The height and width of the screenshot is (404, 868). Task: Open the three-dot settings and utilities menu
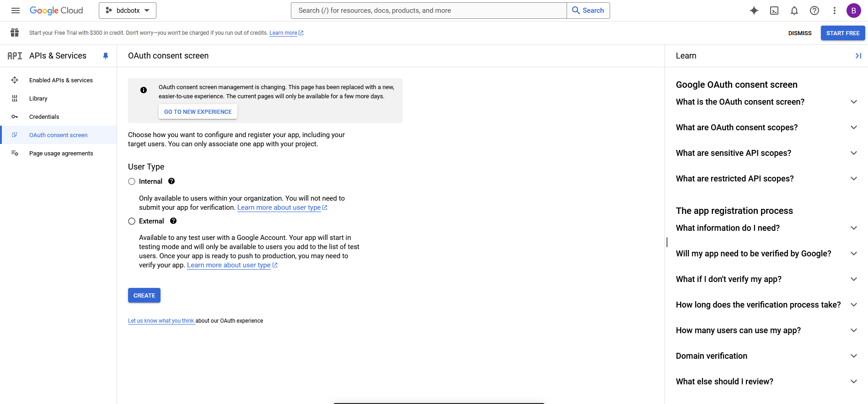(x=835, y=11)
